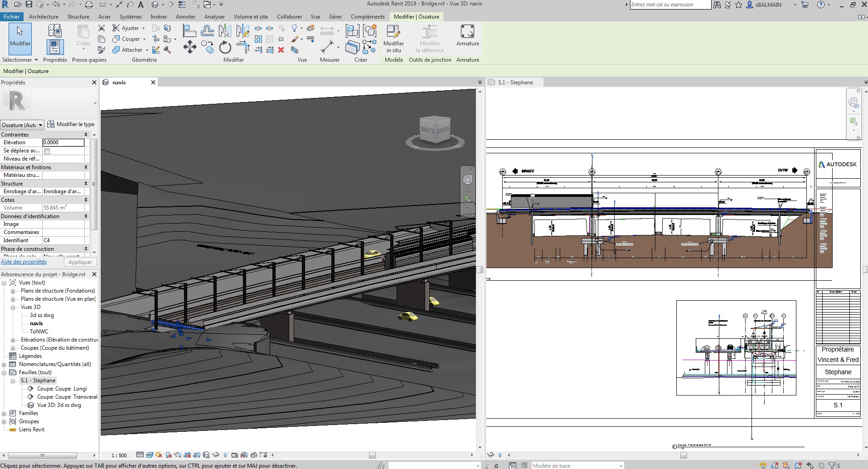This screenshot has width=868, height=469.
Task: Collapse the Vues 3D tree node
Action: [x=13, y=307]
